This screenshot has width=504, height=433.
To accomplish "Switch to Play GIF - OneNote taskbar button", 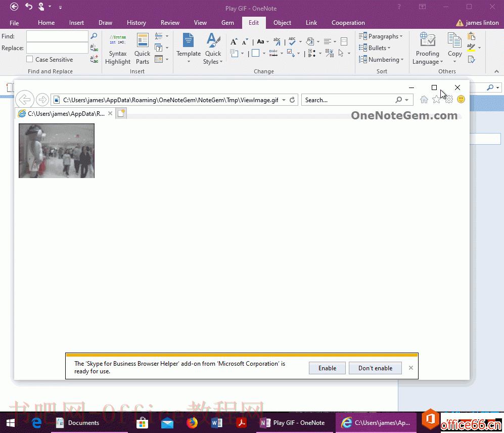I will [x=293, y=423].
